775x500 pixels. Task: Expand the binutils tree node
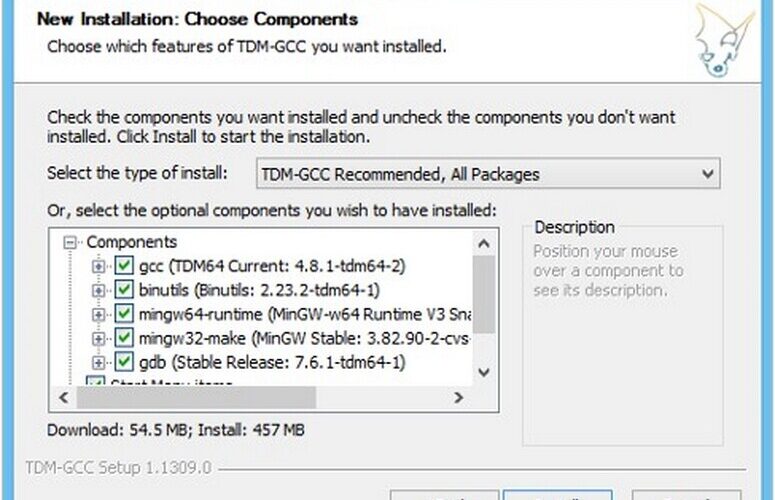[98, 290]
